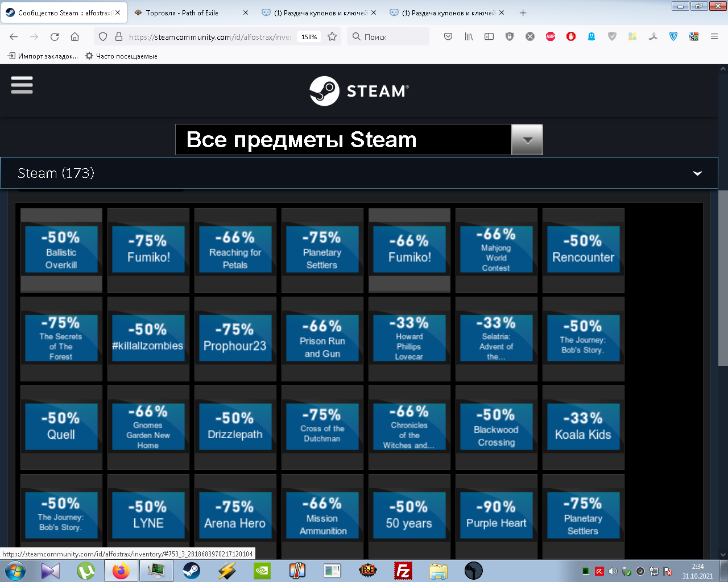Toggle the sidebar view icon
Image resolution: width=728 pixels, height=582 pixels.
point(489,36)
